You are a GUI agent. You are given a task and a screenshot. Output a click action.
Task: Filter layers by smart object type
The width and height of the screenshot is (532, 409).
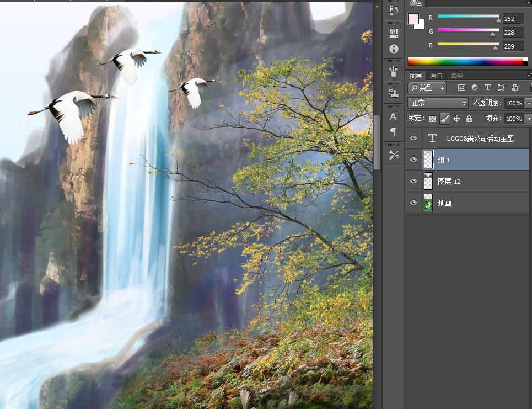click(x=514, y=88)
